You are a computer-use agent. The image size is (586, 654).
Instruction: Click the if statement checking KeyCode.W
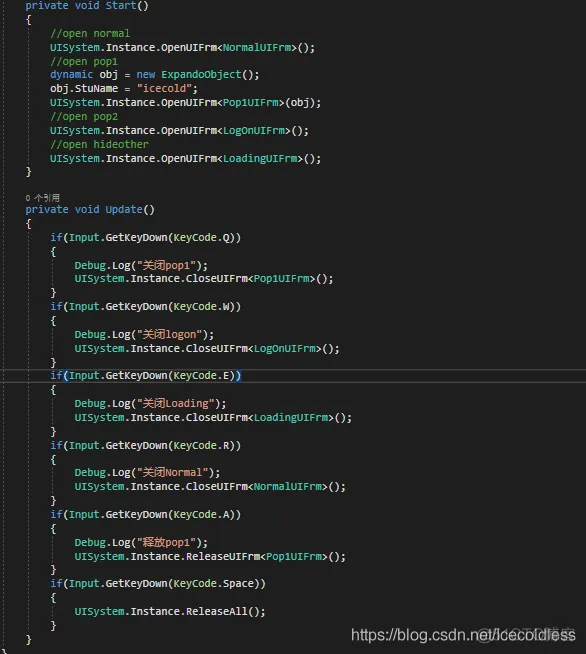click(x=145, y=307)
